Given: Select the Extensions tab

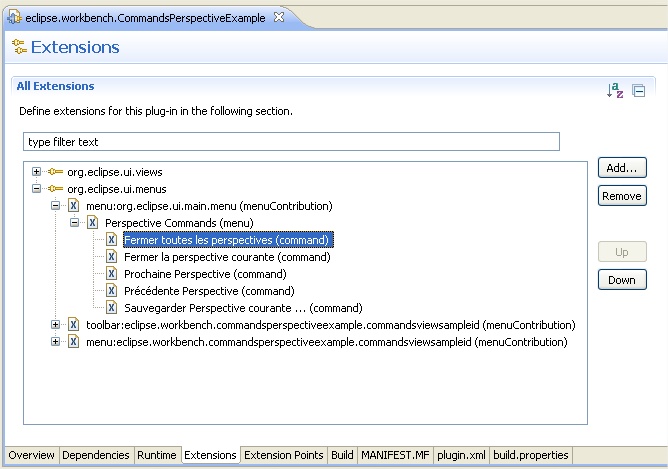Looking at the screenshot, I should click(x=210, y=455).
